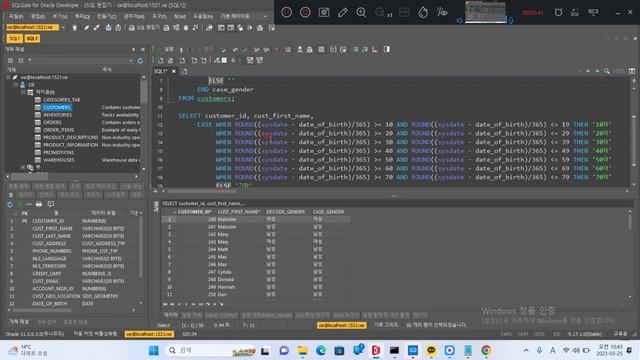Refresh the column list panel
The width and height of the screenshot is (640, 360).
click(x=10, y=204)
